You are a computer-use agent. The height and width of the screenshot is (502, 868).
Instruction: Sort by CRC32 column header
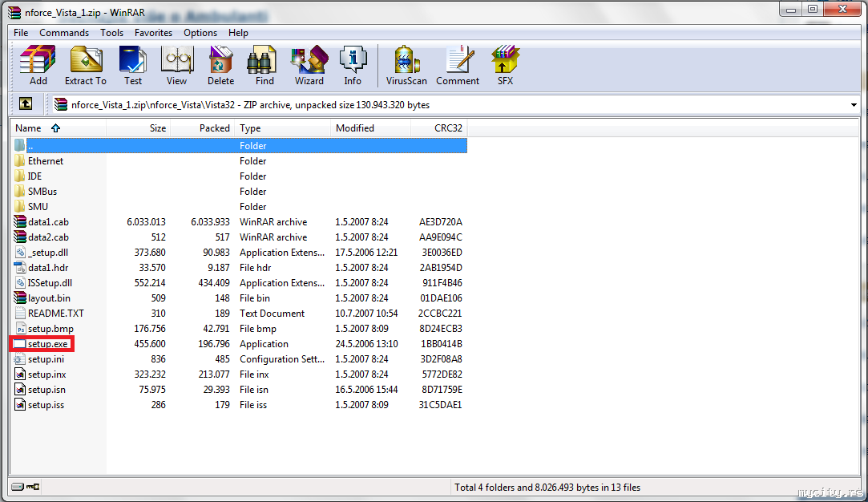pos(439,128)
